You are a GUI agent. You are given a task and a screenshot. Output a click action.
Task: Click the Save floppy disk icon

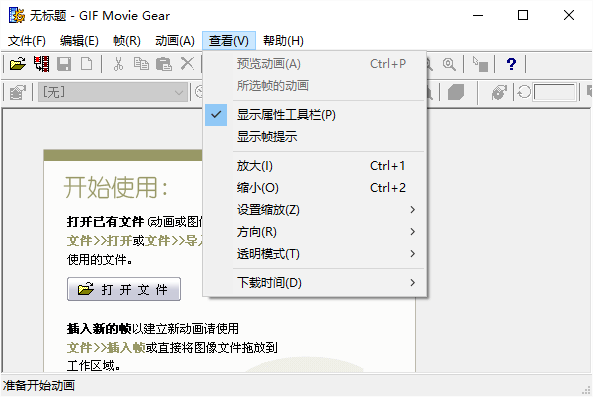(x=64, y=64)
